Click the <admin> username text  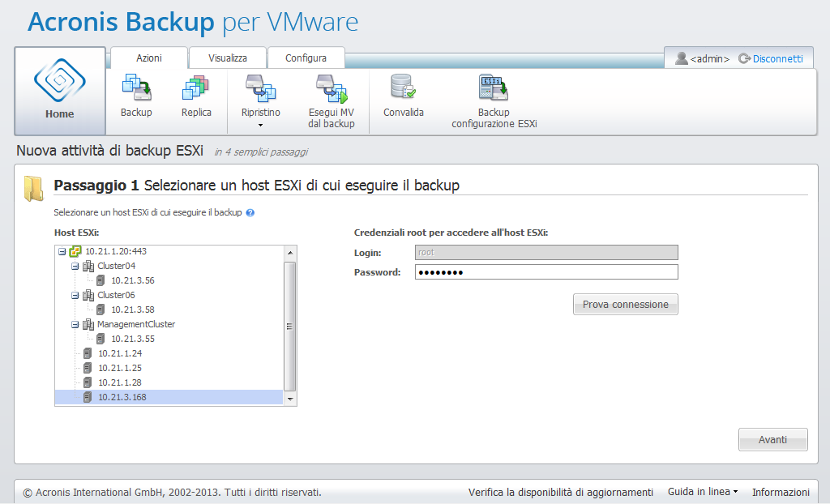click(x=710, y=59)
